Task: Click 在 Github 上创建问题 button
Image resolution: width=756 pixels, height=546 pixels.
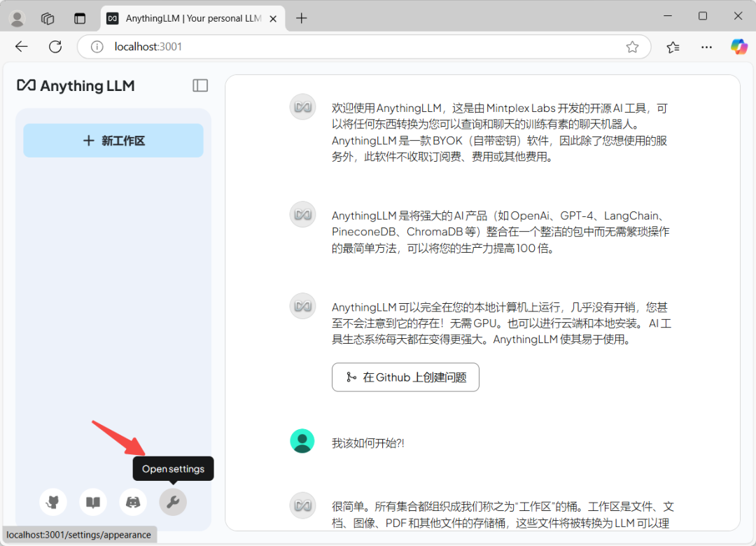Action: click(x=405, y=377)
